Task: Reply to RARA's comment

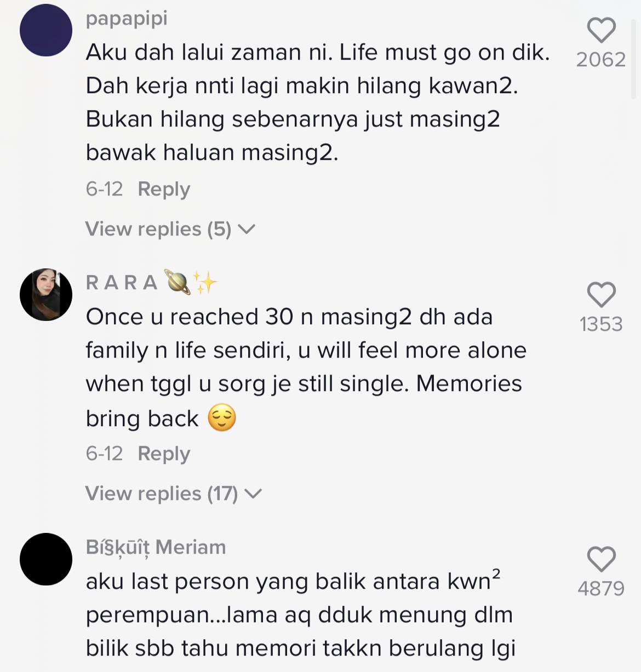Action: point(164,453)
